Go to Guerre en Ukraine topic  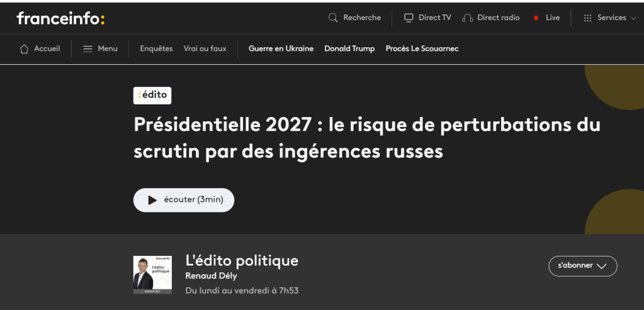(281, 49)
